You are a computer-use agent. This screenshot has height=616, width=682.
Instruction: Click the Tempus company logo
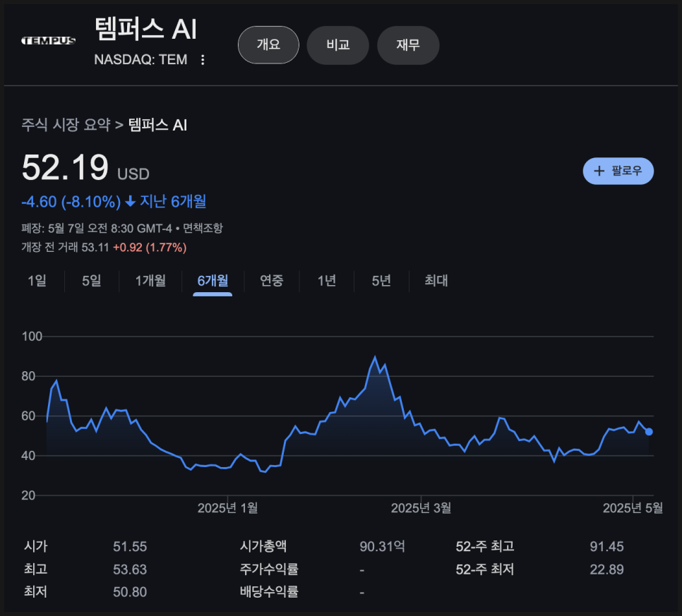pos(49,41)
